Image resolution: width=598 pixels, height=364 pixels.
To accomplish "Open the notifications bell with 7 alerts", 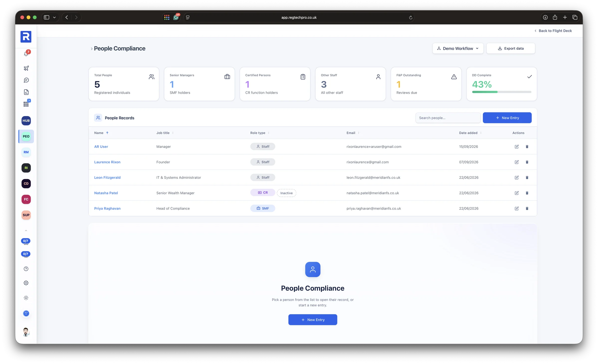I will click(x=26, y=53).
